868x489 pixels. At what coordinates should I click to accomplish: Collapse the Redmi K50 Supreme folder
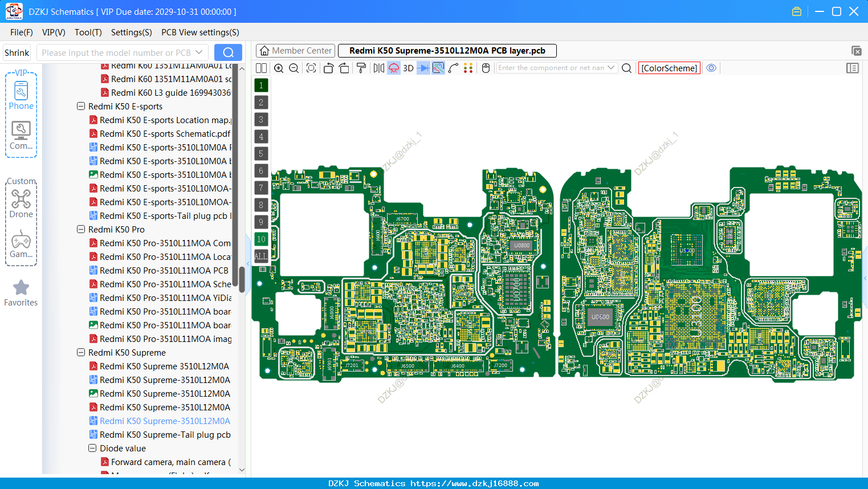coord(81,352)
